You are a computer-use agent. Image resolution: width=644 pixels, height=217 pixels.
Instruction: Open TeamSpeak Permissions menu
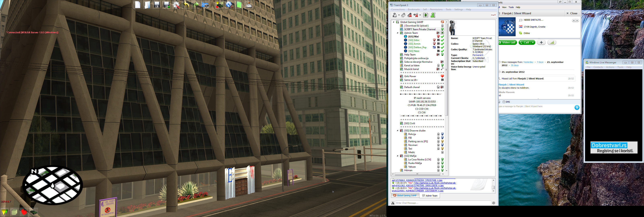(x=436, y=9)
